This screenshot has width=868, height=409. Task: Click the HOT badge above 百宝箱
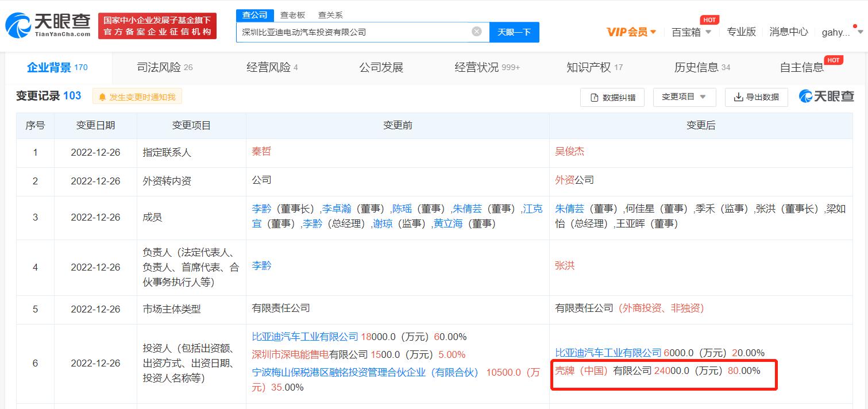click(709, 20)
